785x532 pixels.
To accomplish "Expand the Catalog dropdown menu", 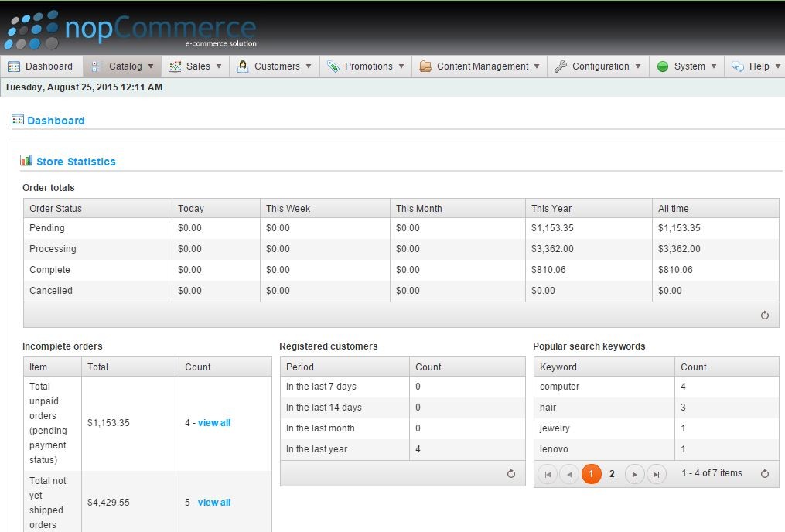I will [x=124, y=66].
